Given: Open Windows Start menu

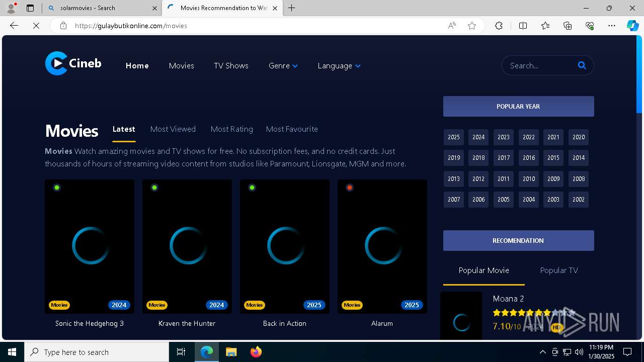Looking at the screenshot, I should (x=12, y=352).
